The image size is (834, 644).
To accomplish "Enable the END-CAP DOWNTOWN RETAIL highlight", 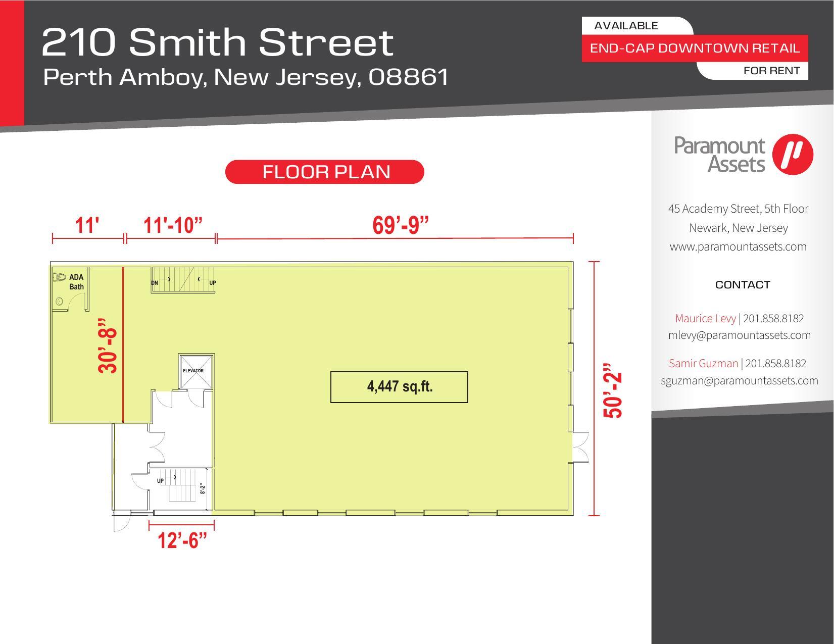I will 695,48.
